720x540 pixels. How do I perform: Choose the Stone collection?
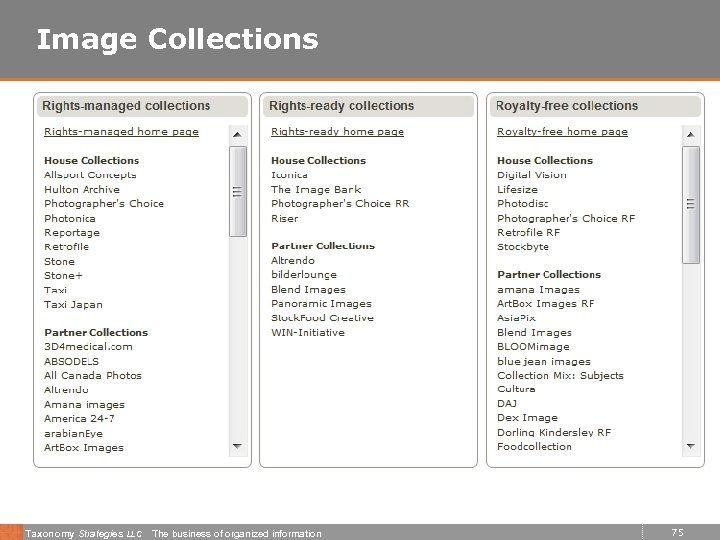click(59, 261)
